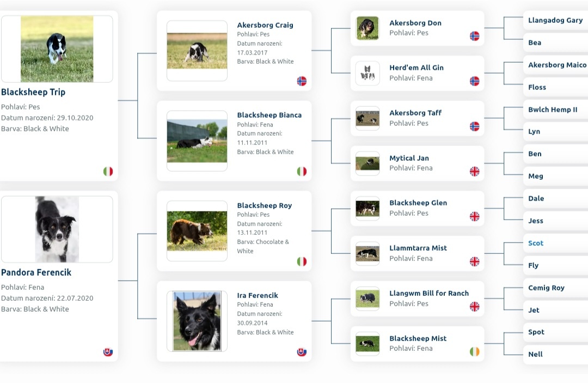Viewport: 588px width, 383px height.
Task: Click the UK flag beside Mytical Jan
Action: pos(475,171)
